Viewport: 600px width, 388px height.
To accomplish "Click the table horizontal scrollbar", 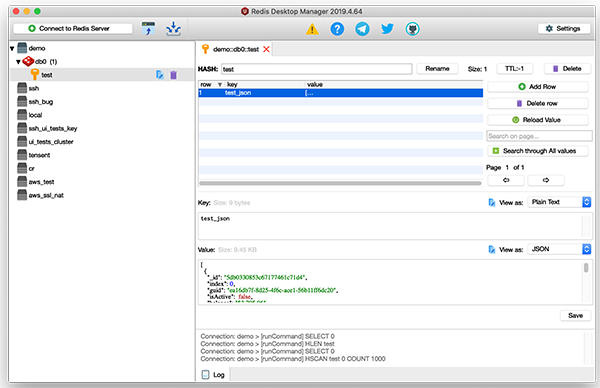I will pos(341,183).
